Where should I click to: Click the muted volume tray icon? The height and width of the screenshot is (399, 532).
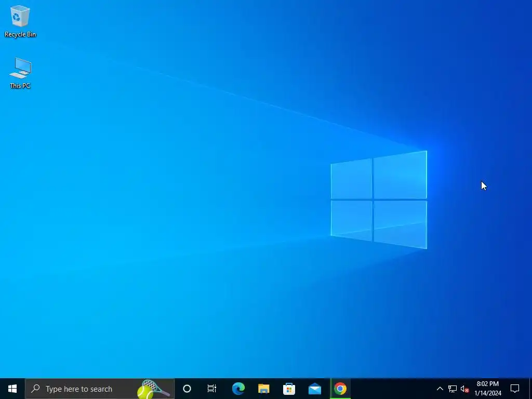click(x=465, y=389)
